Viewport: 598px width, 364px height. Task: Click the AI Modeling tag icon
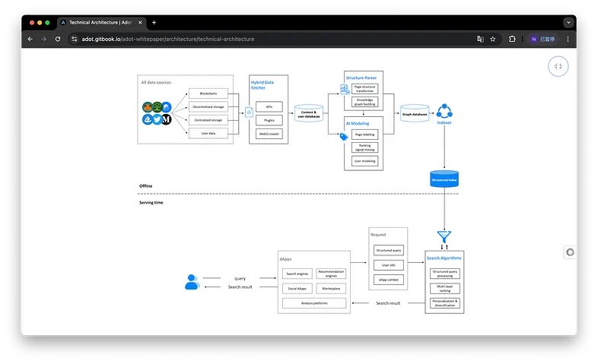click(344, 136)
